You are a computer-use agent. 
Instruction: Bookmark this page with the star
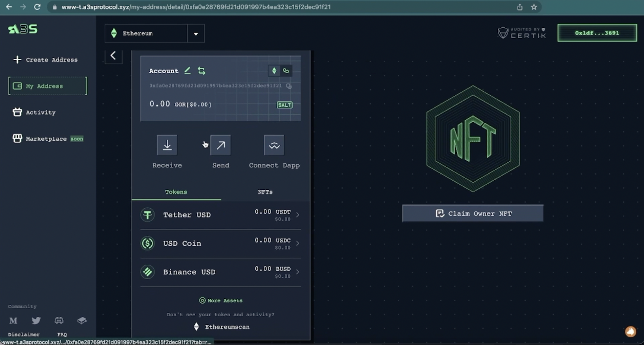click(x=534, y=7)
